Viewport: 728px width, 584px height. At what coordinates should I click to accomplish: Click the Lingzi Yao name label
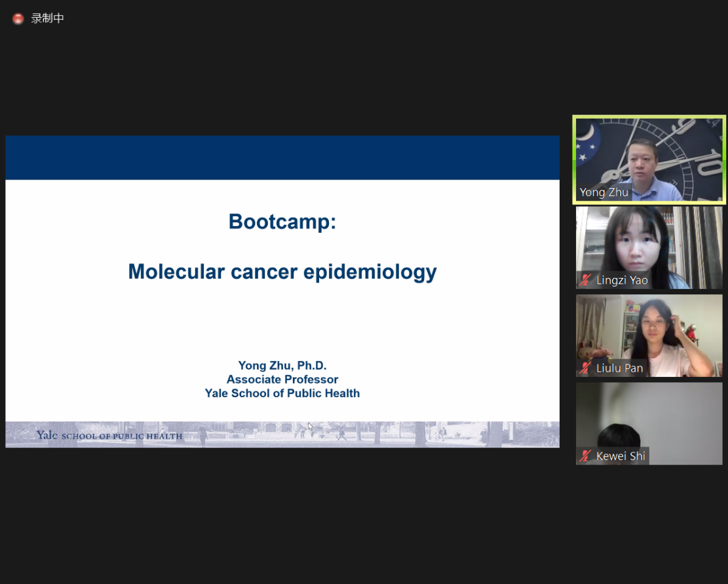point(622,280)
